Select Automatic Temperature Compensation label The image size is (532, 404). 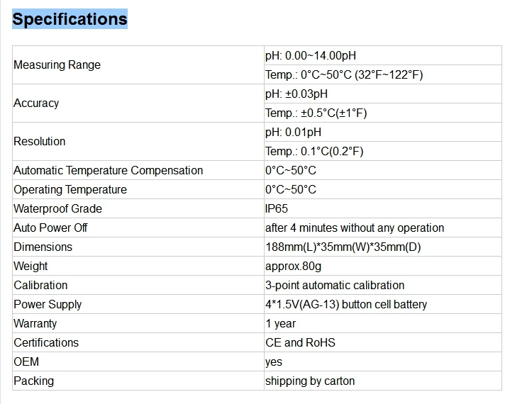coord(109,171)
